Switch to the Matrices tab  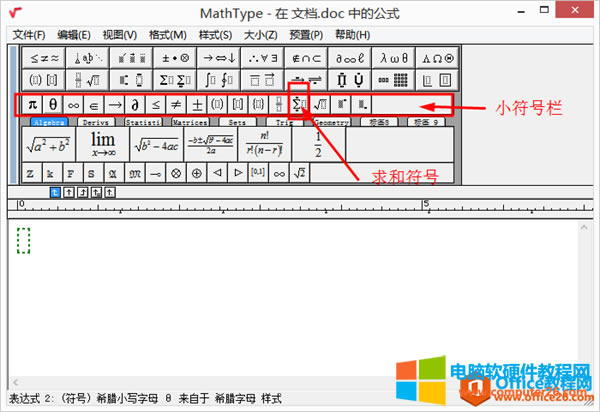coord(190,122)
